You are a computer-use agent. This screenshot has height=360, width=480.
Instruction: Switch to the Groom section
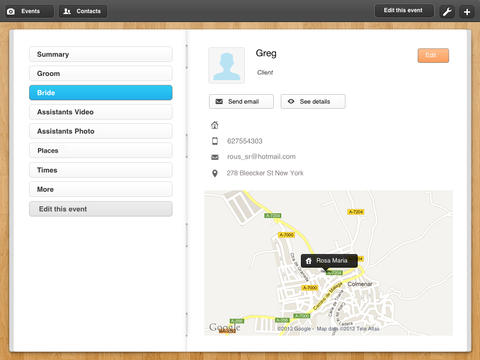[x=101, y=73]
